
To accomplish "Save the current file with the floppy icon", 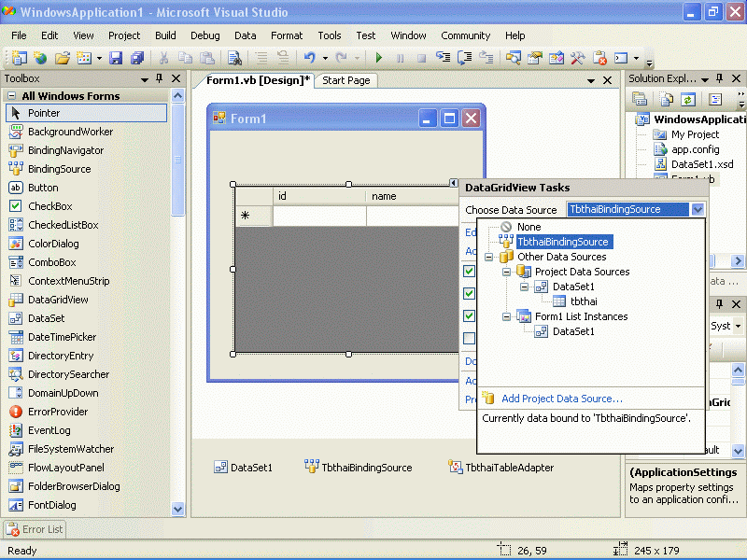I will [116, 58].
